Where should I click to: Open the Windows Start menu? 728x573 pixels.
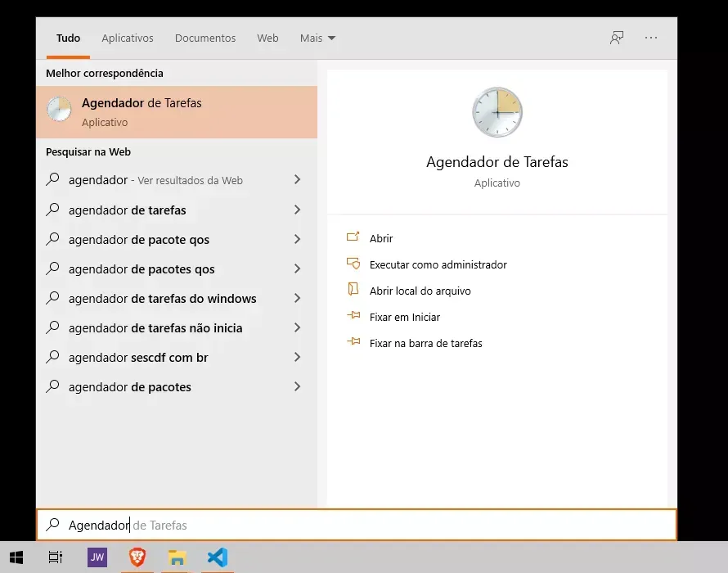16,557
